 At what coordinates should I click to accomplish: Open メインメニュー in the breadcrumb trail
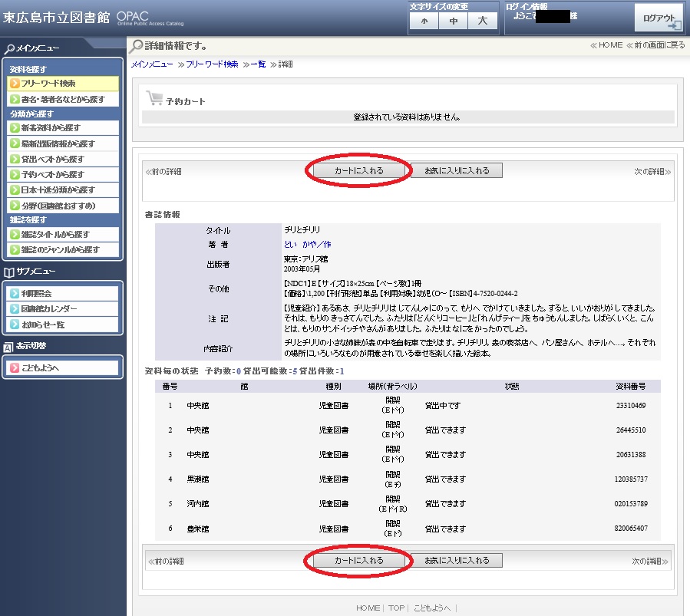[152, 64]
